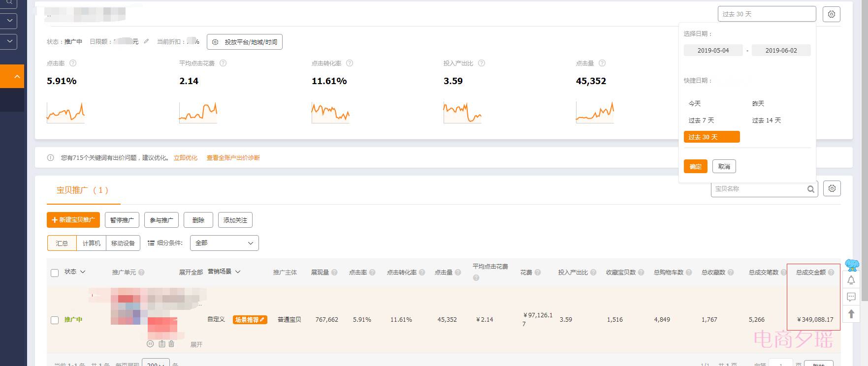The width and height of the screenshot is (868, 366).
Task: Choose 今天 quick date option
Action: [x=695, y=103]
